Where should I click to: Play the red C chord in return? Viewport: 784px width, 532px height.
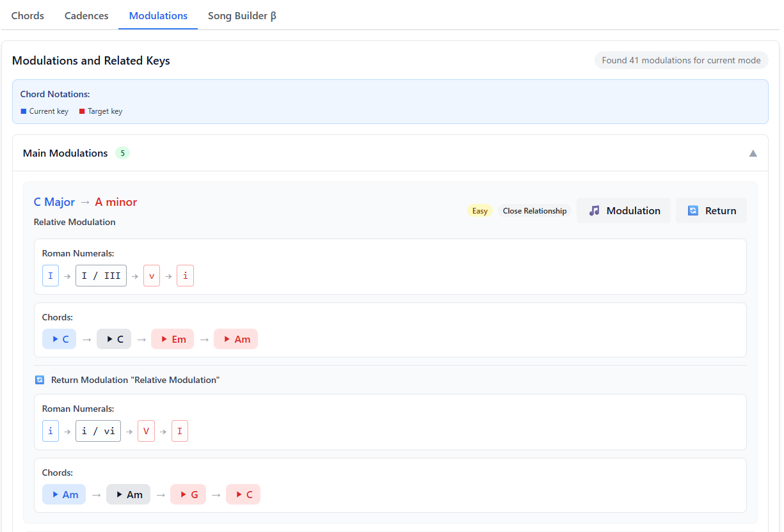pos(243,494)
